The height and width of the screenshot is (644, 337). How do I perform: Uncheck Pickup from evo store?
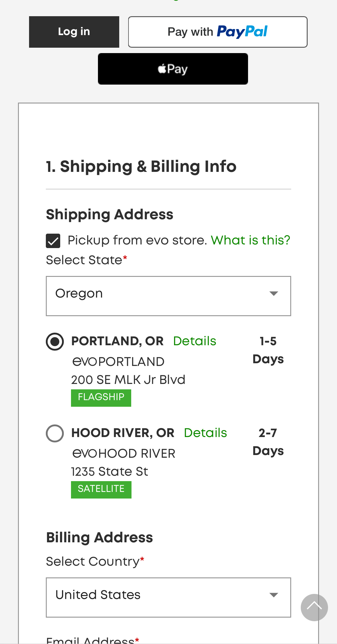53,240
